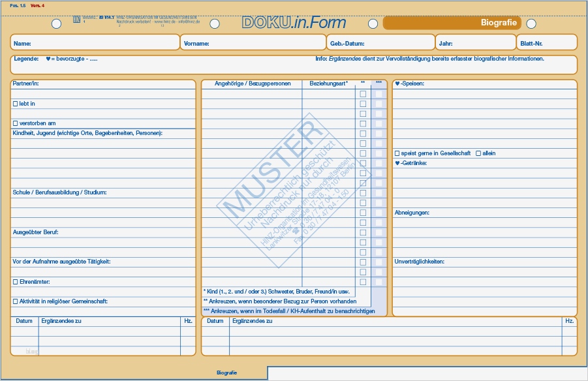The width and height of the screenshot is (588, 381).
Task: Click the heart icon next to Getränke
Action: pyautogui.click(x=397, y=163)
